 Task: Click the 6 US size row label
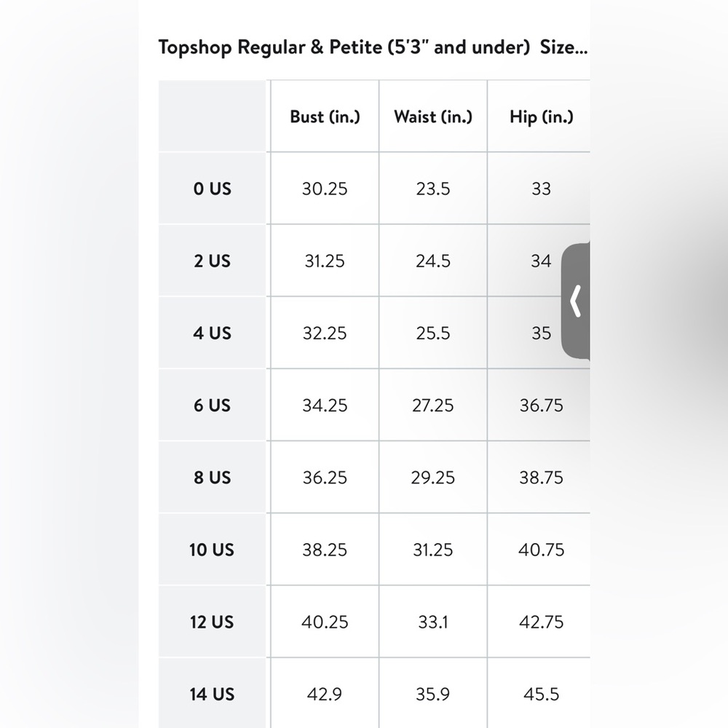pos(212,405)
